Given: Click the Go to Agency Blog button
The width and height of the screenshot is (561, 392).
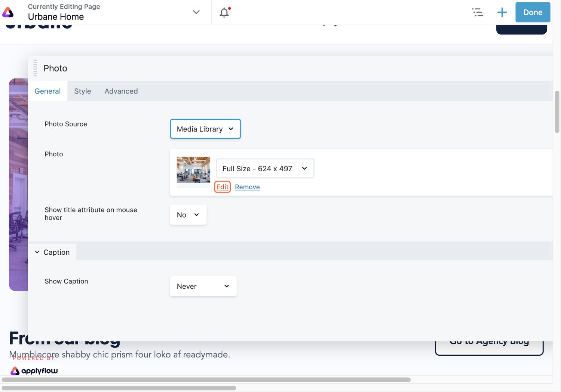Looking at the screenshot, I should 489,346.
